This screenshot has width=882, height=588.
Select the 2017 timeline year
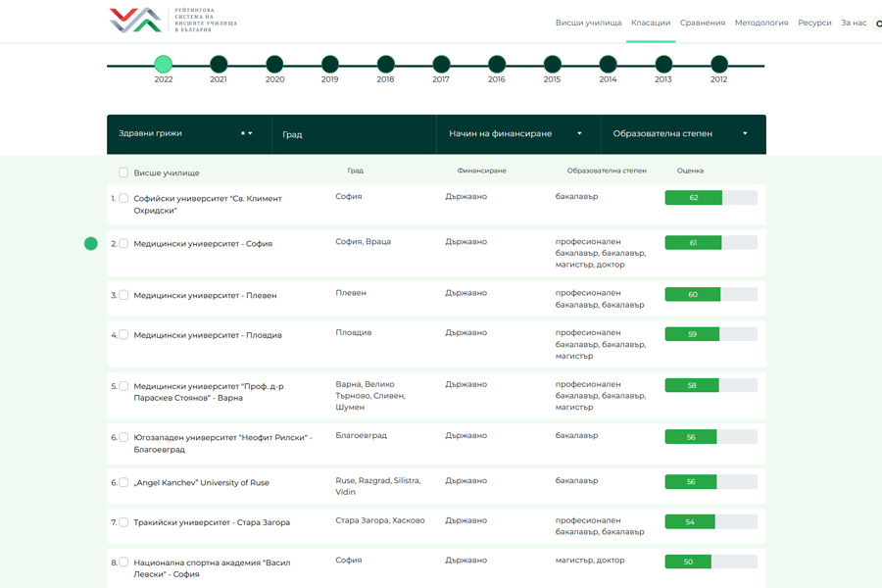(442, 64)
